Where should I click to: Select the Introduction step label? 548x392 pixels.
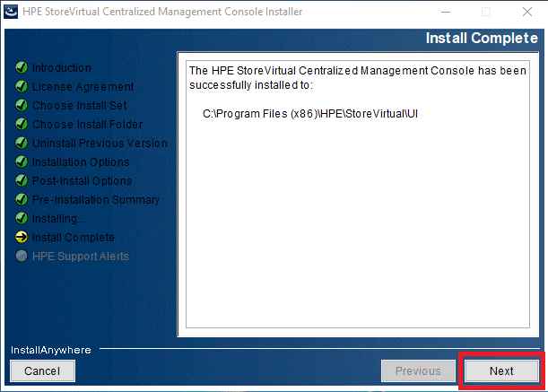click(62, 68)
